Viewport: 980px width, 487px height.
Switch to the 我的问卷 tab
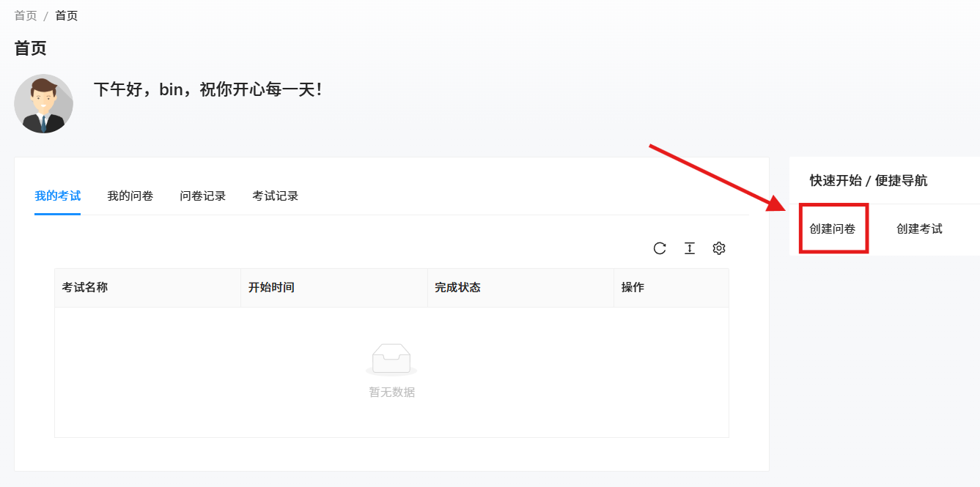pos(130,196)
